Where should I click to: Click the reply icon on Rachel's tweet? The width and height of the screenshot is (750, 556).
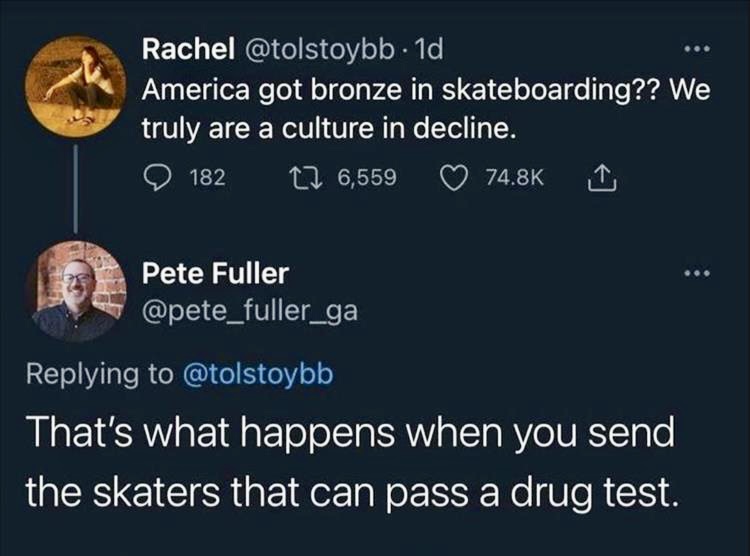point(158,177)
